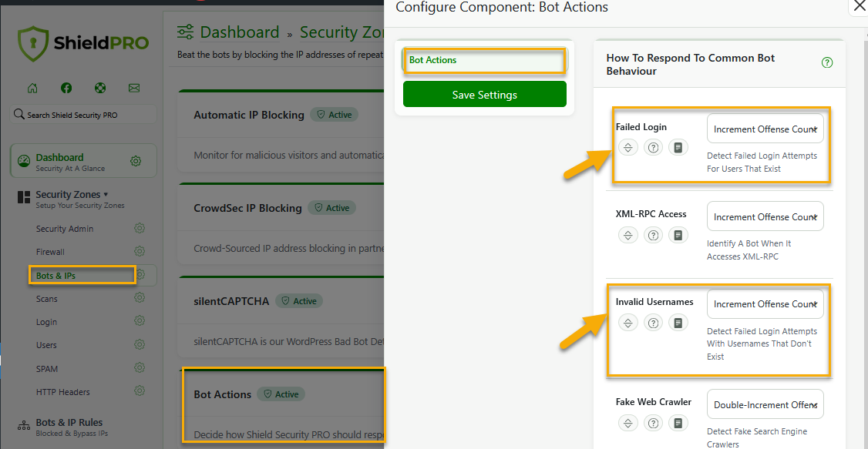This screenshot has width=868, height=449.
Task: Click Active badge on Automatic IP Blocking
Action: pos(335,115)
